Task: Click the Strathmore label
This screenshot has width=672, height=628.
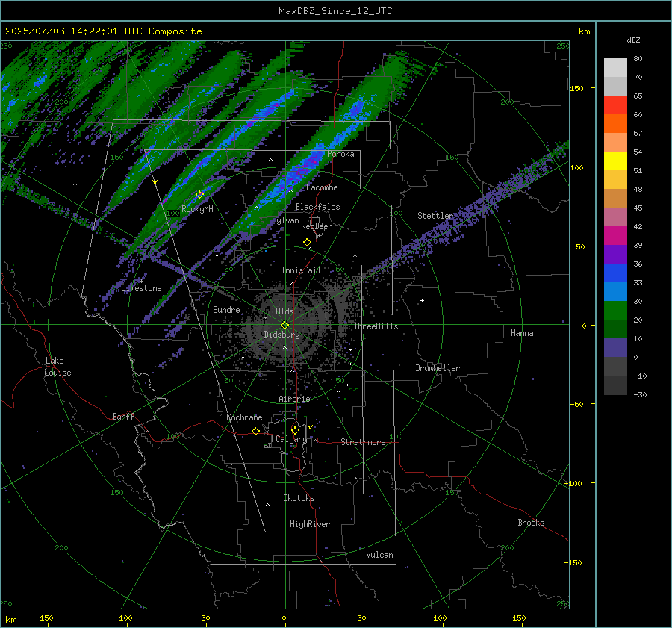Action: point(363,442)
